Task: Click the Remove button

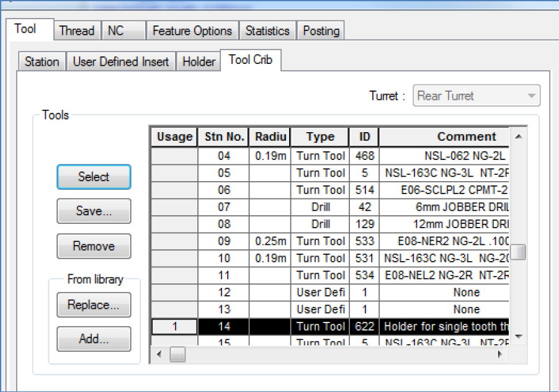Action: pos(94,246)
